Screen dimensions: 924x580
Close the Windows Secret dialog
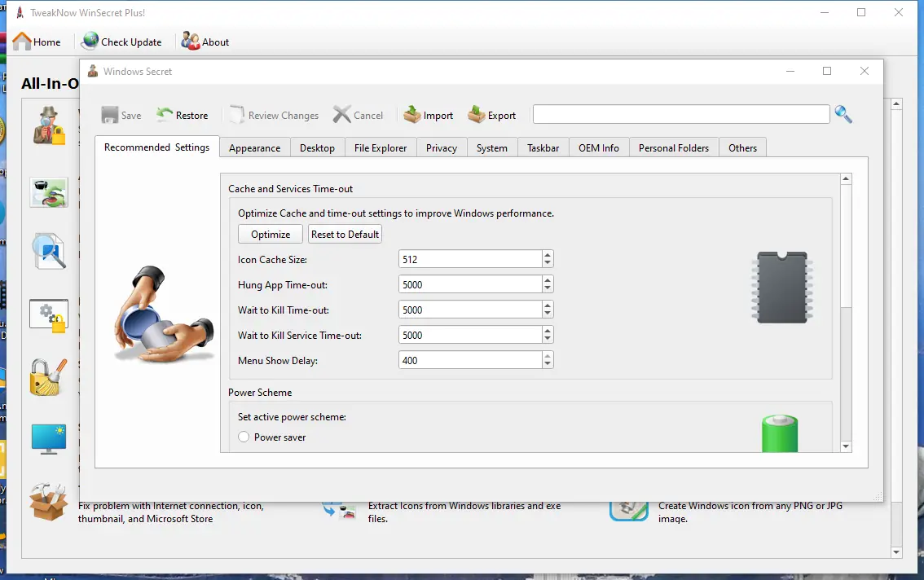tap(864, 72)
